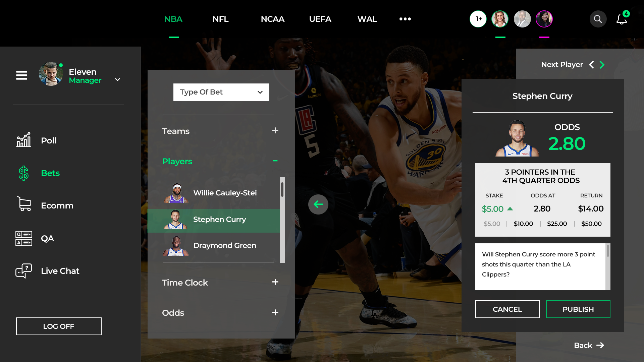Click the LOG OFF button

pos(59,326)
